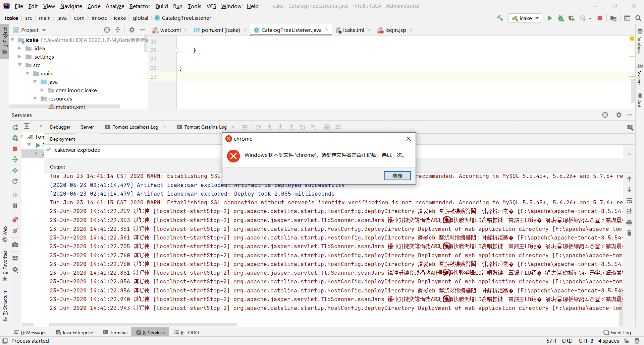The image size is (644, 345).
Task: Clear the console with the trash icon
Action: coord(629,233)
